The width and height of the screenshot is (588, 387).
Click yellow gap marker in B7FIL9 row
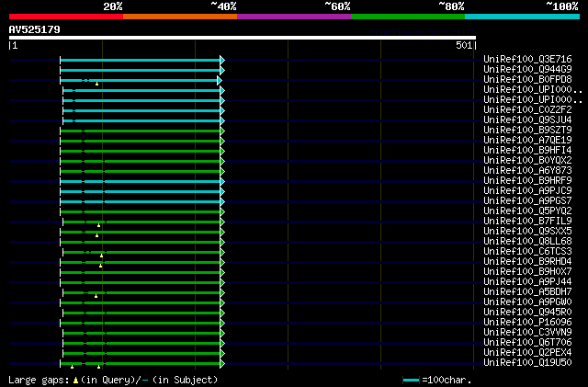click(98, 225)
